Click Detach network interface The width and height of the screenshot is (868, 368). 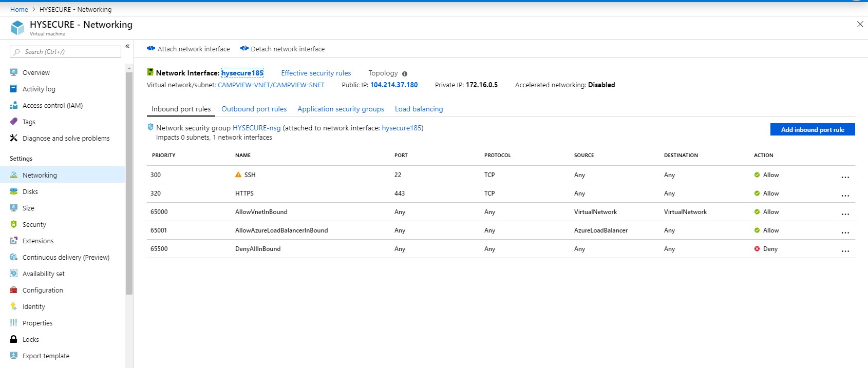pyautogui.click(x=282, y=49)
